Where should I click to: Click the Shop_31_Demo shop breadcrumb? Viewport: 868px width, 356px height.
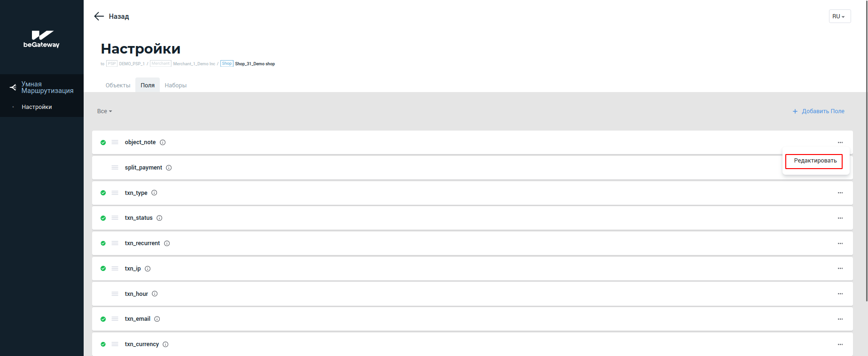(x=255, y=64)
